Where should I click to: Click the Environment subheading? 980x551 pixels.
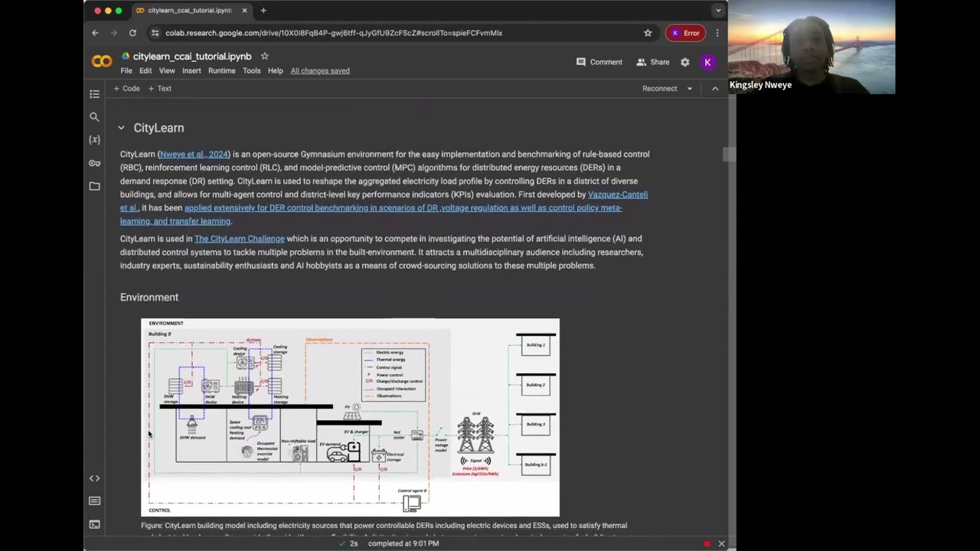coord(149,298)
